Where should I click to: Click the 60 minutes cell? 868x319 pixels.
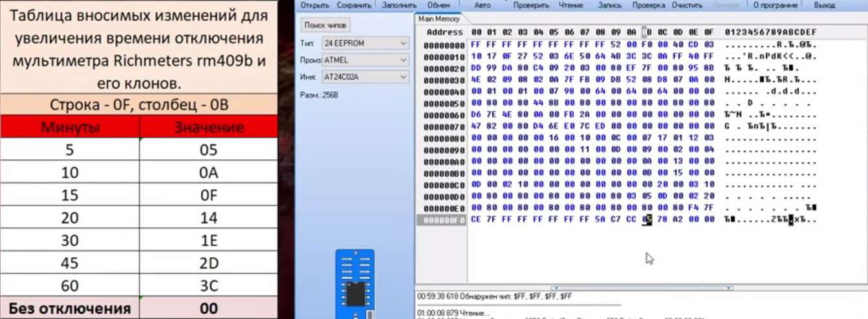click(70, 286)
